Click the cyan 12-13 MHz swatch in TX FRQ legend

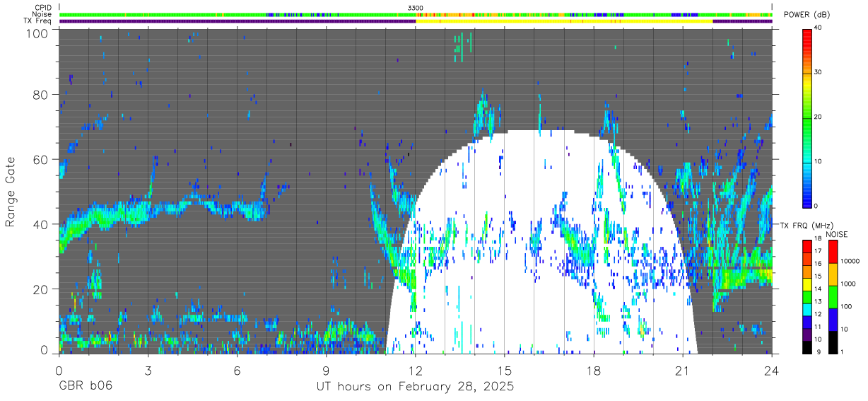click(807, 309)
